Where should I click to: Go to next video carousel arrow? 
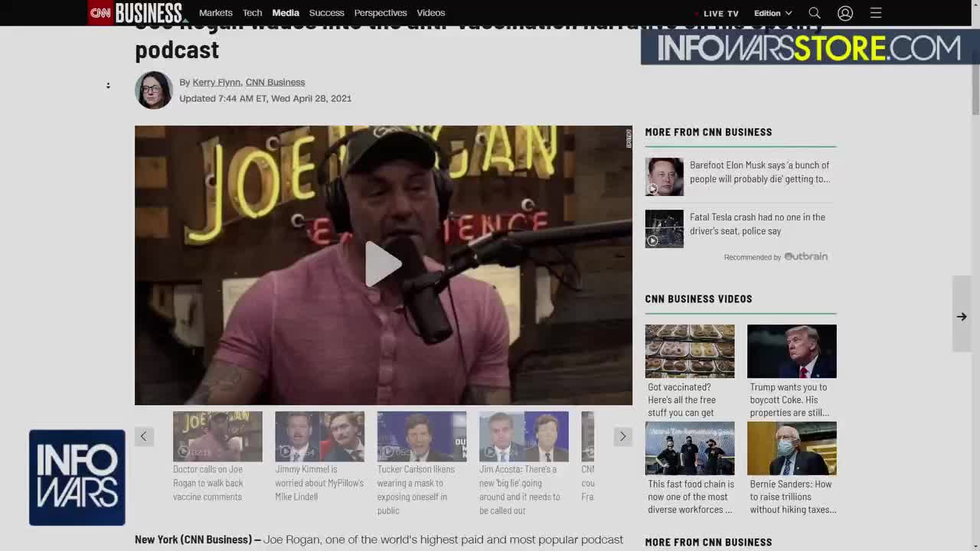pyautogui.click(x=622, y=436)
